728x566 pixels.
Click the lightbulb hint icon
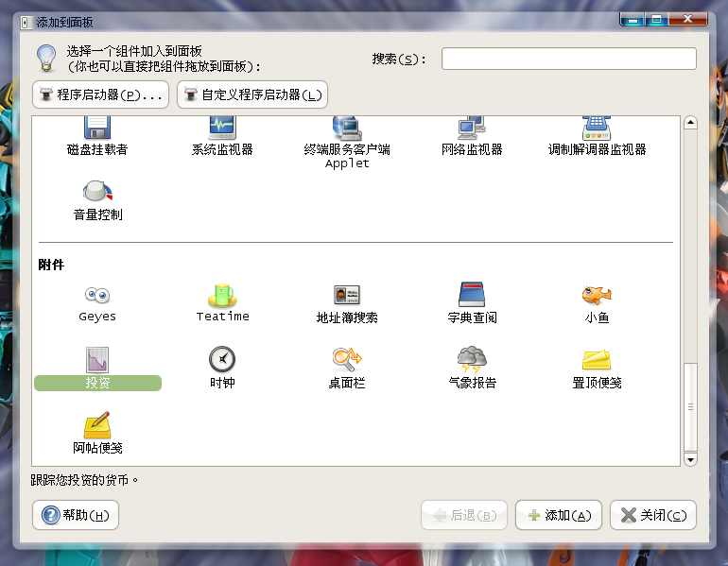(46, 58)
